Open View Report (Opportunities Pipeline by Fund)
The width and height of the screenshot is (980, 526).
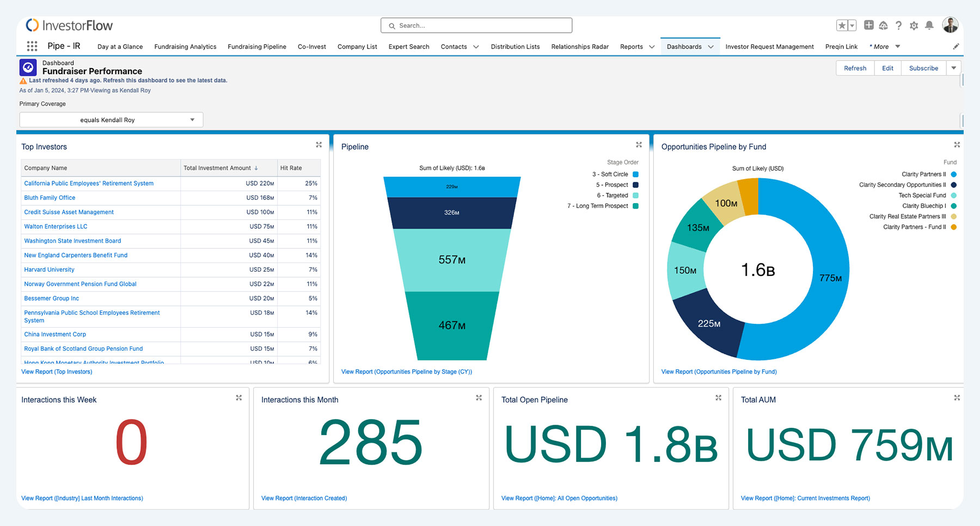click(x=719, y=371)
